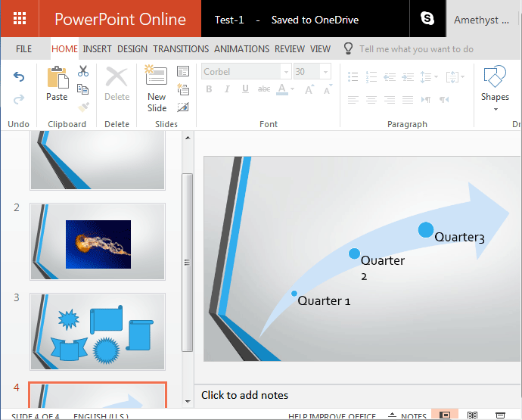Click the Undo arrow
This screenshot has height=420, width=522.
(19, 77)
